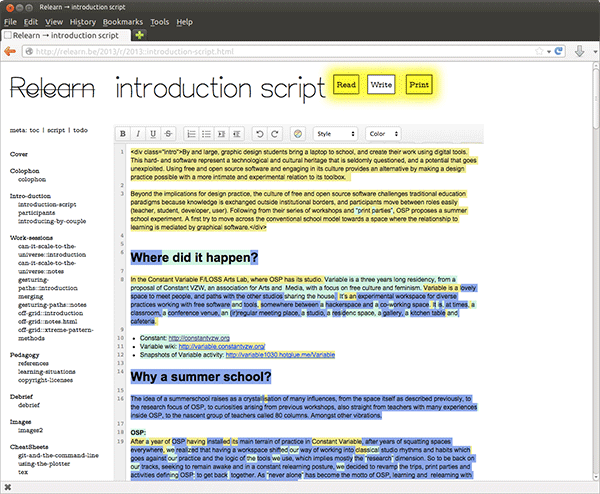Image resolution: width=600 pixels, height=494 pixels.
Task: Open the copyright-licenses sidebar link
Action: (46, 380)
